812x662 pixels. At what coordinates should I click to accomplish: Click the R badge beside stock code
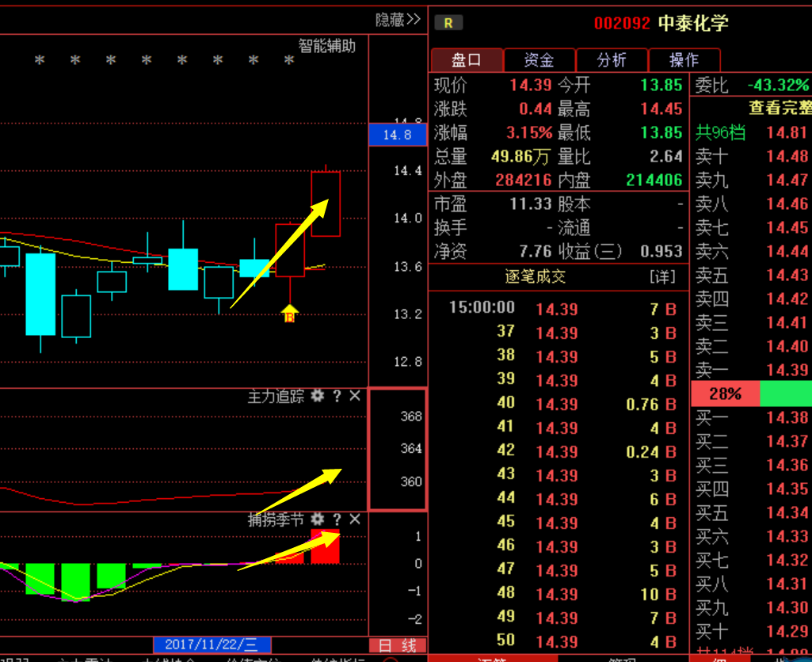pyautogui.click(x=448, y=23)
